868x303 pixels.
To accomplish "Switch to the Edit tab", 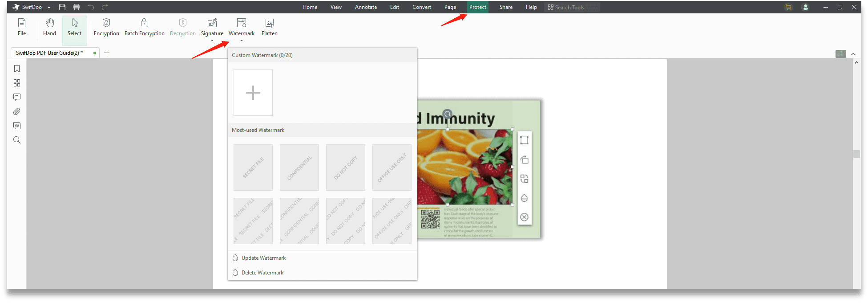I will tap(395, 7).
